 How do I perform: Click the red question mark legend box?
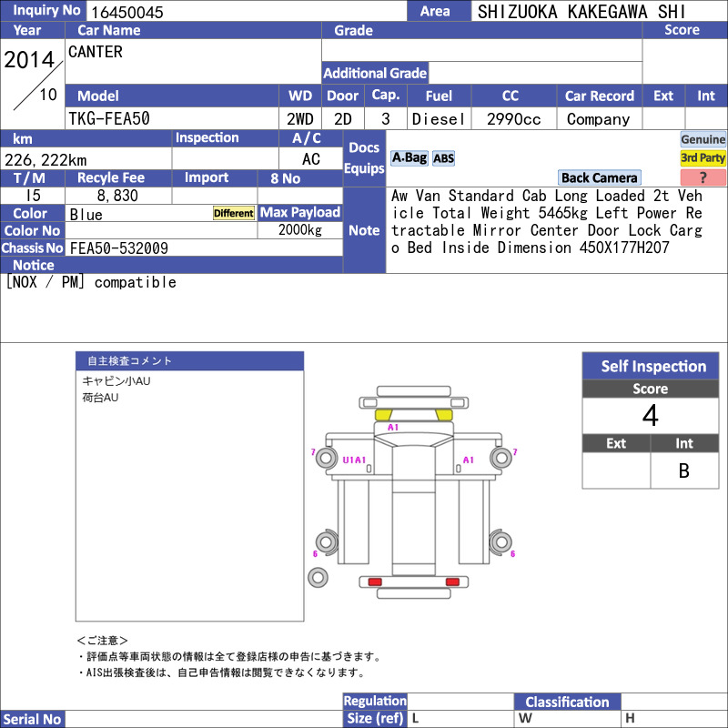tap(703, 177)
